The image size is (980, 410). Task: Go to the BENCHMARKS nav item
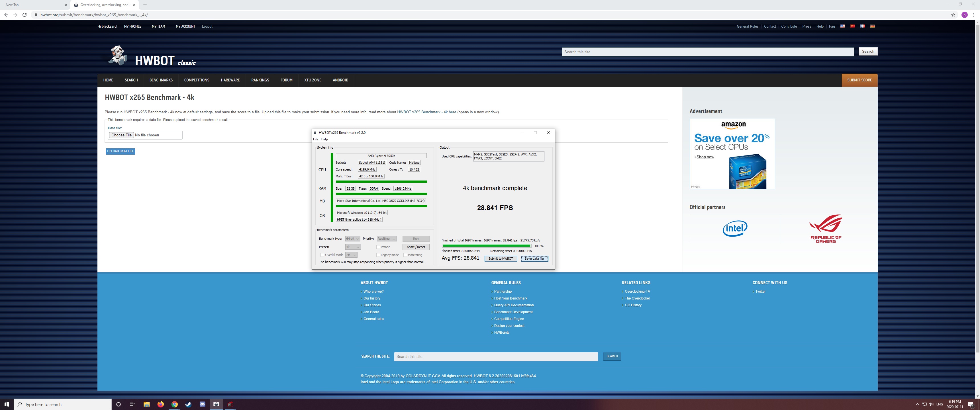pyautogui.click(x=161, y=80)
